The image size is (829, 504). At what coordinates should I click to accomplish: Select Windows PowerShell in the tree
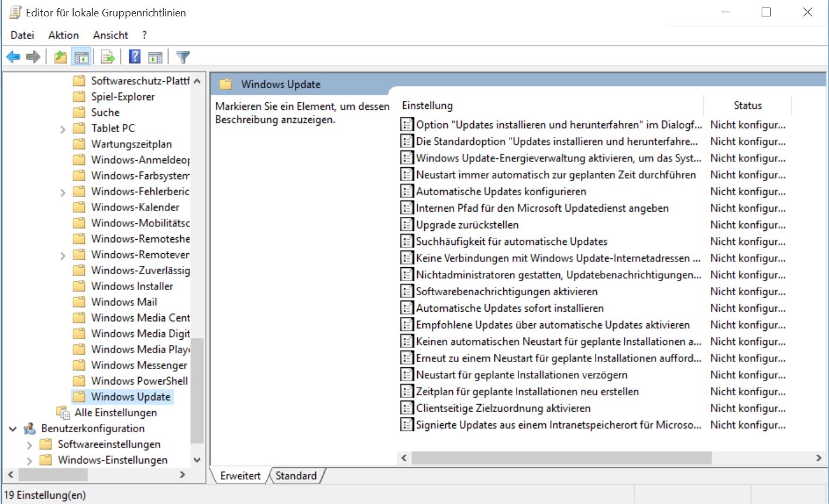click(139, 381)
